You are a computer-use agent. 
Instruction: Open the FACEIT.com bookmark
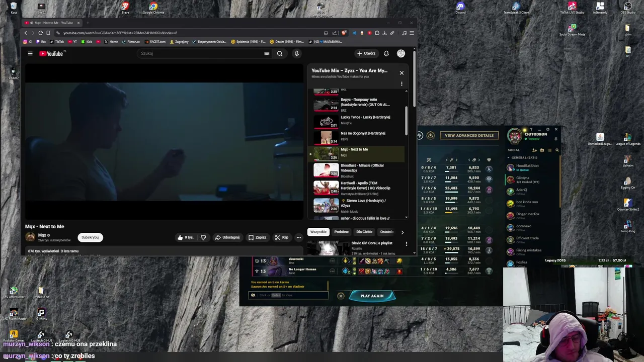(x=155, y=42)
